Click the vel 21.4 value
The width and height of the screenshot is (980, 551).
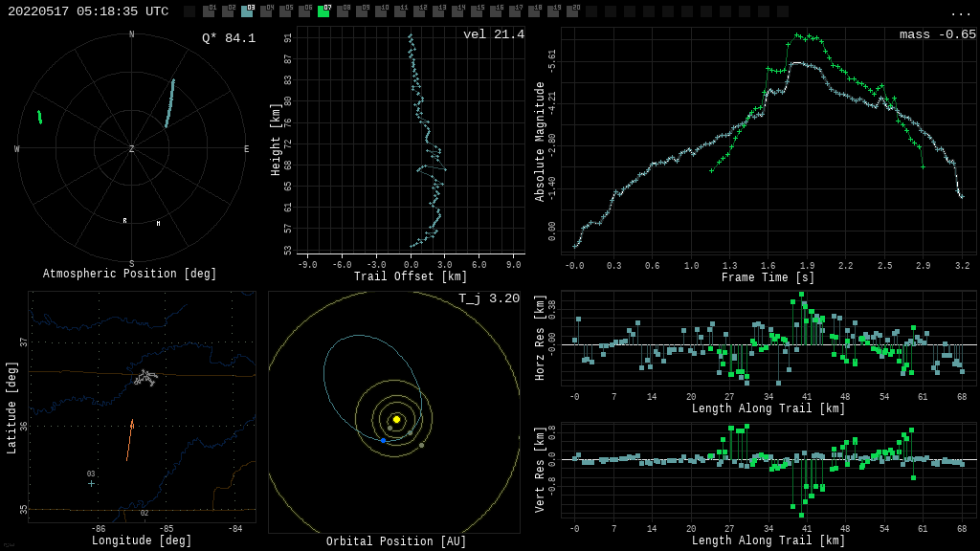494,34
